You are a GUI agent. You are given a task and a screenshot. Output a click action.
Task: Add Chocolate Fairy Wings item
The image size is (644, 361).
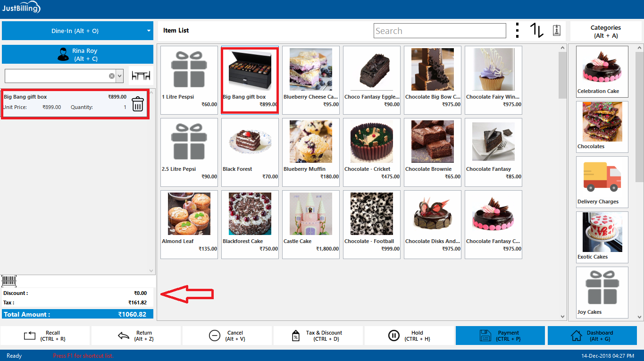(x=493, y=80)
